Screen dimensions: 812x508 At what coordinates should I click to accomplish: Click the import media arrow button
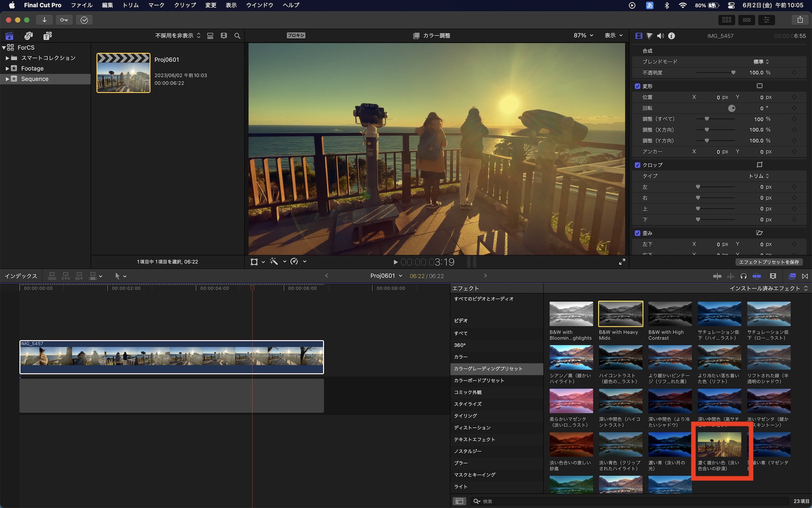click(x=44, y=20)
